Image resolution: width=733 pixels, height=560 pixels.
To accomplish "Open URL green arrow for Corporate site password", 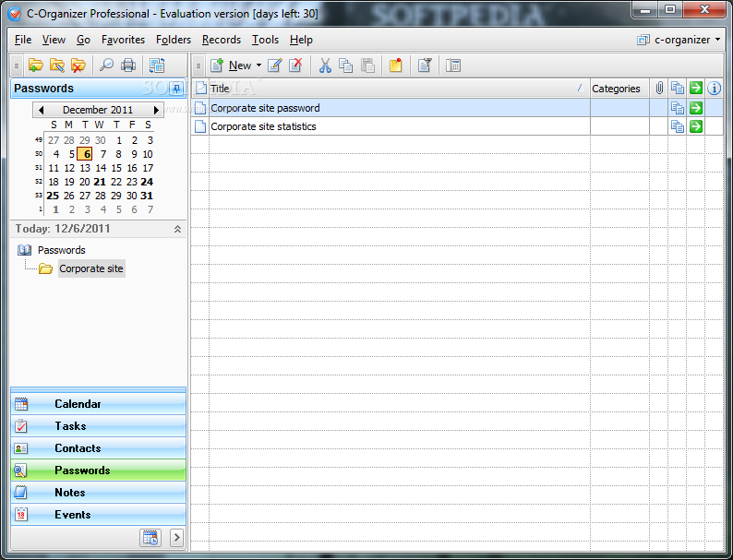I will [x=695, y=108].
